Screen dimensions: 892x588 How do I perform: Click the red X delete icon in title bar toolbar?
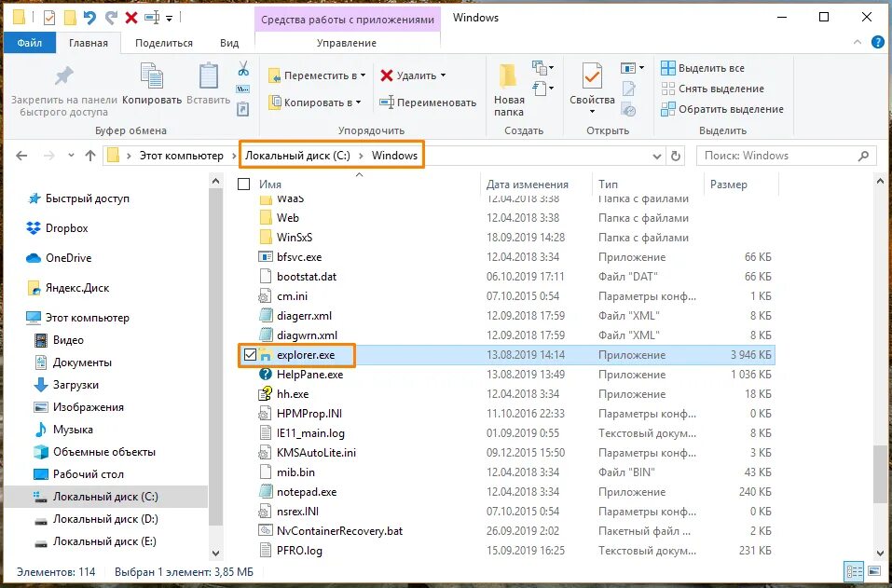(x=131, y=18)
